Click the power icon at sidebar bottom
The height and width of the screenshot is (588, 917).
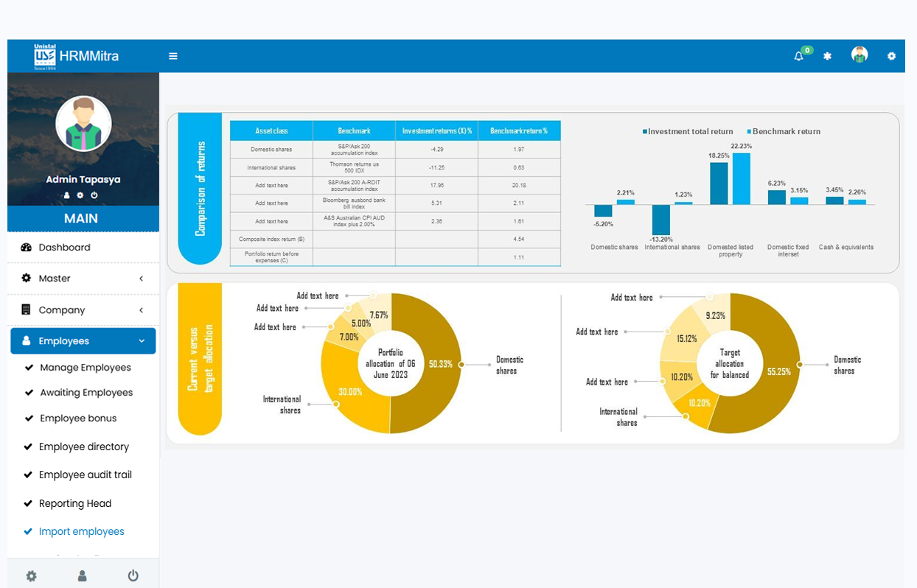(133, 575)
